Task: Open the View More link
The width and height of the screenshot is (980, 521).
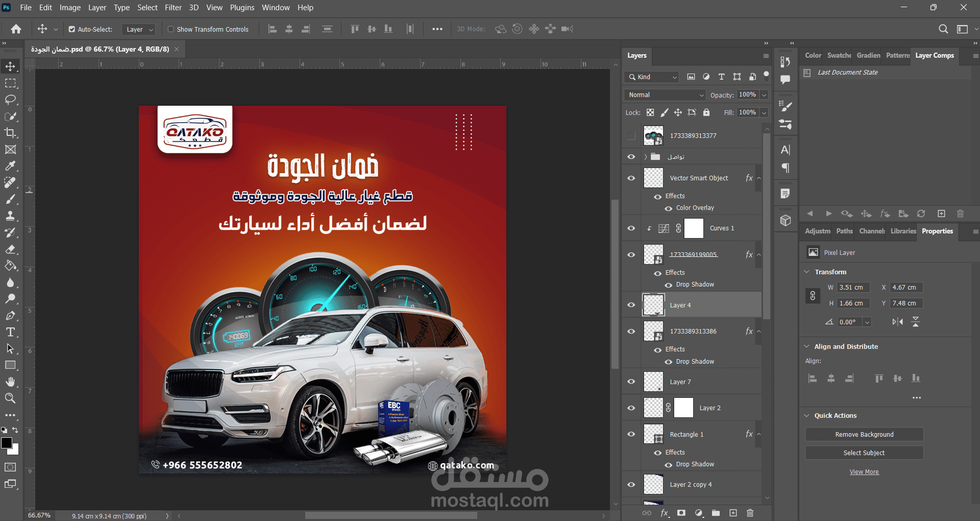Action: [x=864, y=472]
